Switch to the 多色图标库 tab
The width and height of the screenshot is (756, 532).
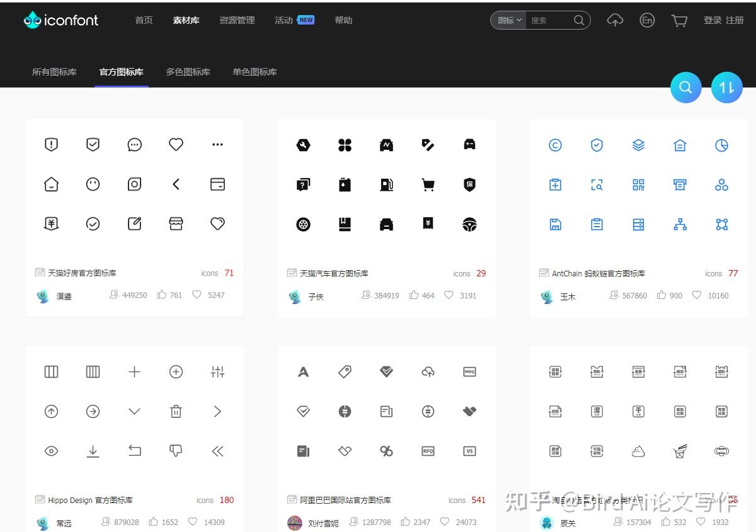[x=188, y=72]
